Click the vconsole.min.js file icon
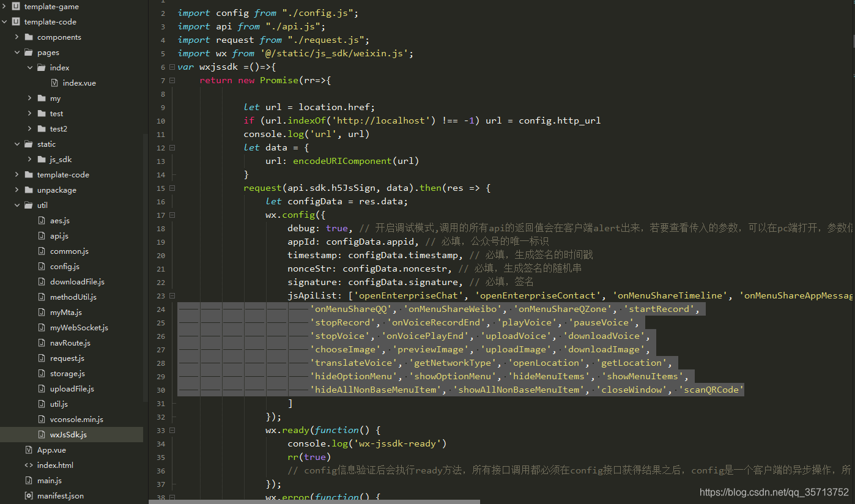The width and height of the screenshot is (855, 504). [40, 419]
